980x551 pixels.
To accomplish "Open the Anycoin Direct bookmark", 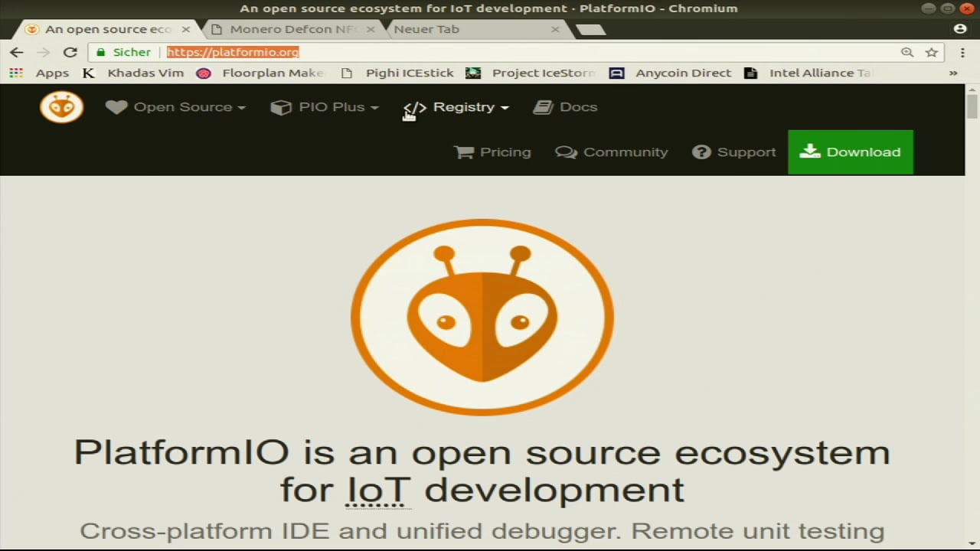I will tap(671, 73).
